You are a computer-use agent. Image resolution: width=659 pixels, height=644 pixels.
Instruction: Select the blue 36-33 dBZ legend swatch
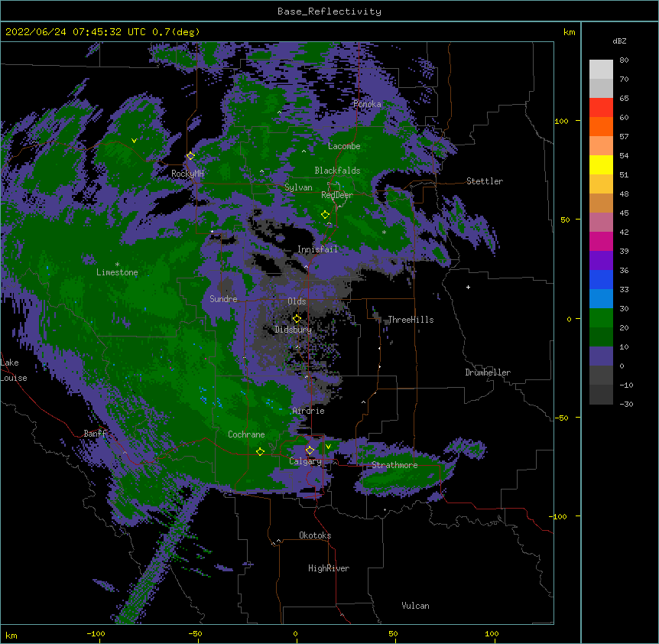(x=601, y=279)
